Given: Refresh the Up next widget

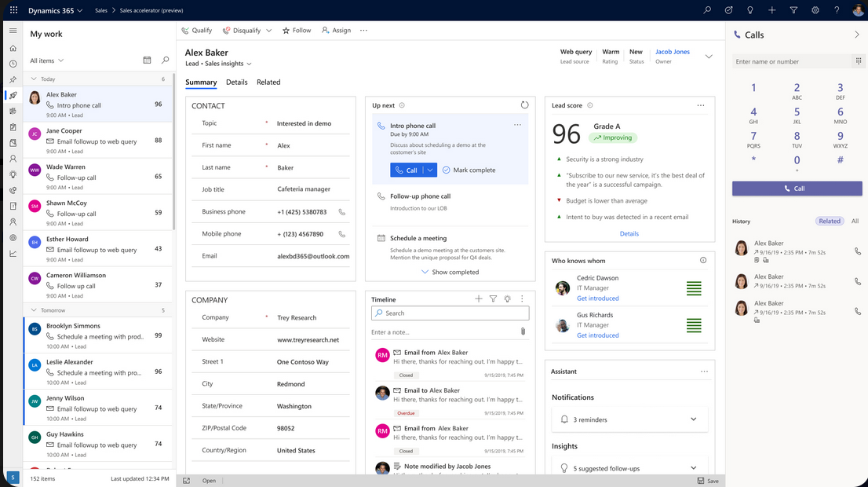Looking at the screenshot, I should [524, 105].
